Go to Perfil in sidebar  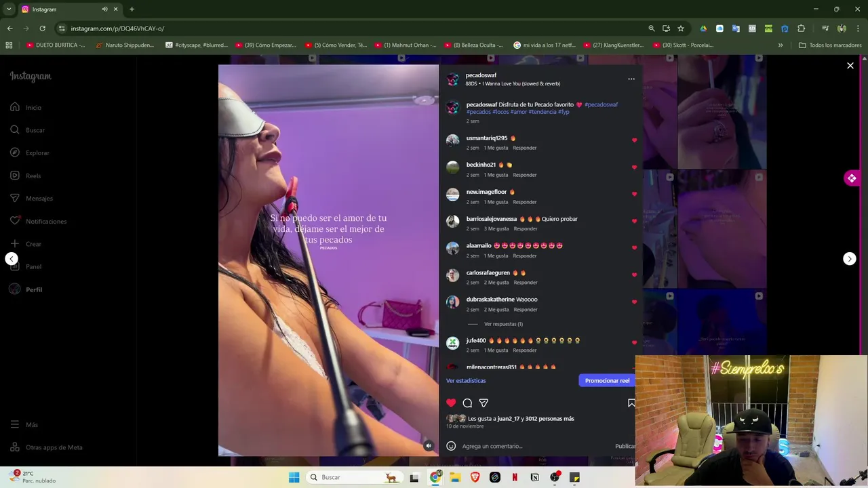click(x=26, y=289)
